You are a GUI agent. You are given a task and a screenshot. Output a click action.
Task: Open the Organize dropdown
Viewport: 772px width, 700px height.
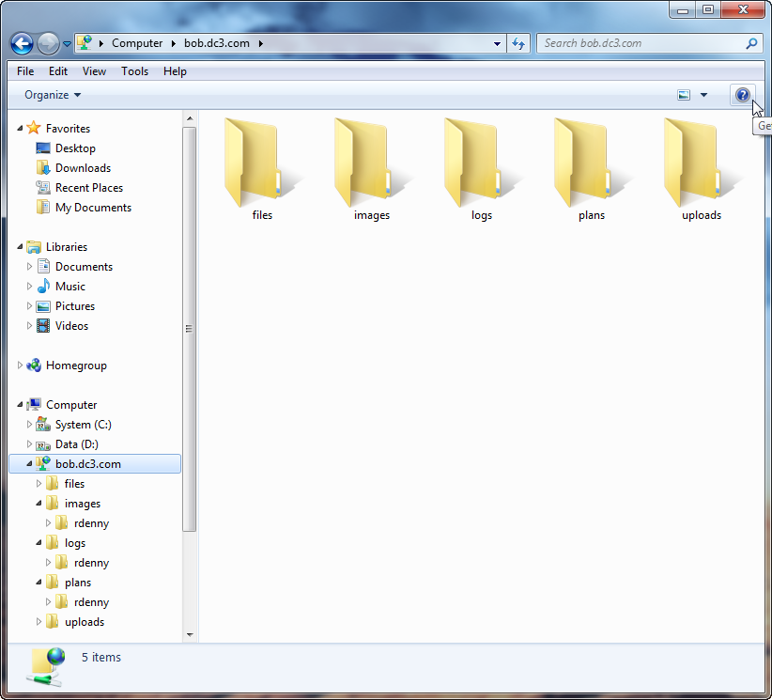pos(53,95)
